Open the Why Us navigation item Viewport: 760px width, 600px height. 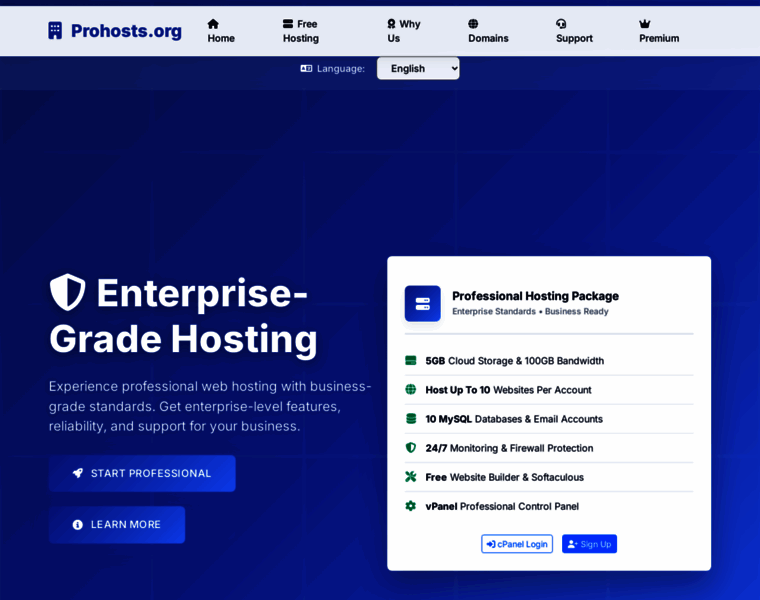pyautogui.click(x=404, y=31)
